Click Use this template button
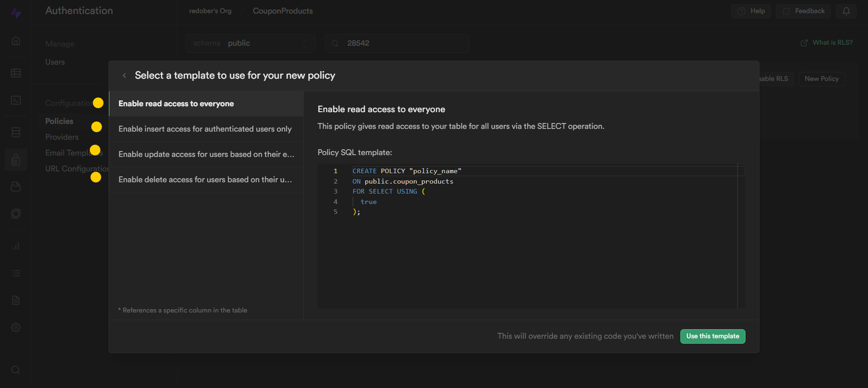Image resolution: width=868 pixels, height=388 pixels. tap(712, 336)
